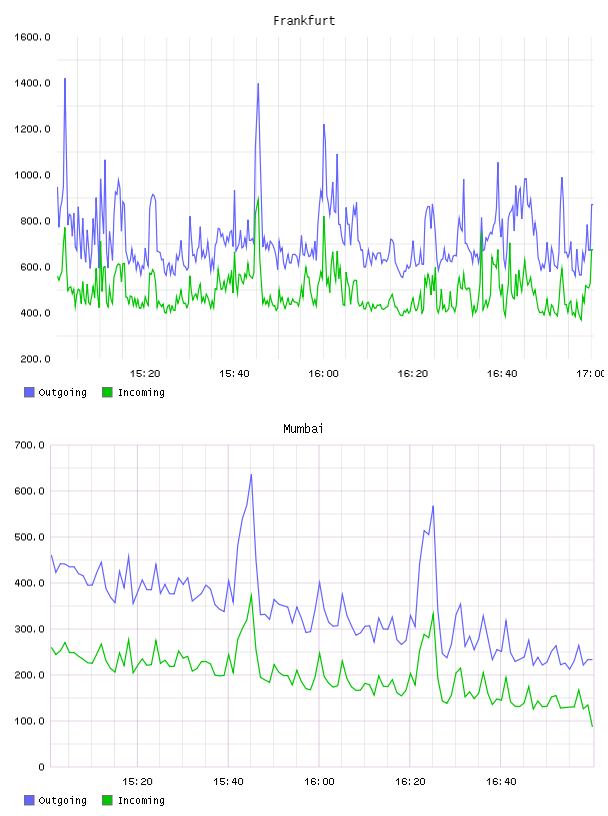608x816 pixels.
Task: Click the Frankfurt chart title
Action: 304,21
